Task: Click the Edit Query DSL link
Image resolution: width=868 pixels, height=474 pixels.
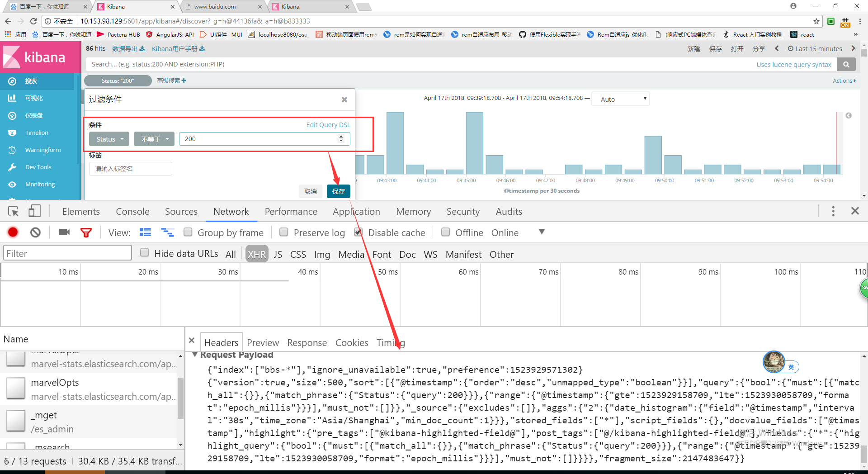Action: click(328, 125)
